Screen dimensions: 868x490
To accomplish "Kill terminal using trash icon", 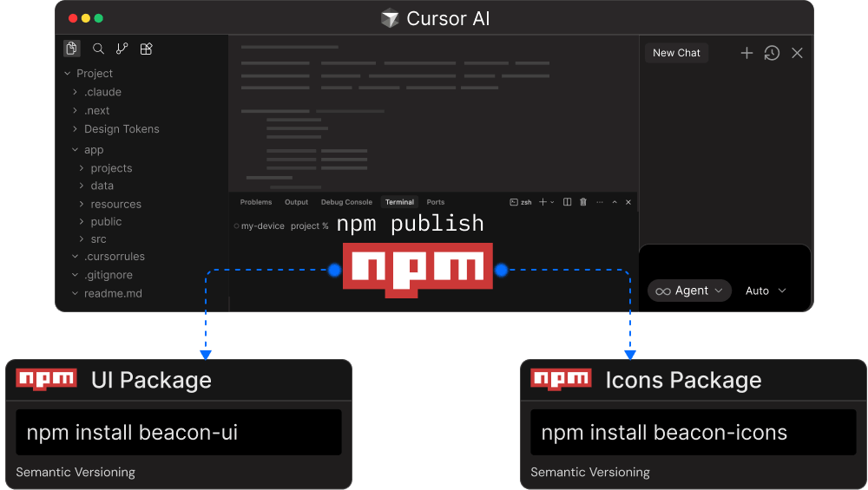I will (583, 202).
